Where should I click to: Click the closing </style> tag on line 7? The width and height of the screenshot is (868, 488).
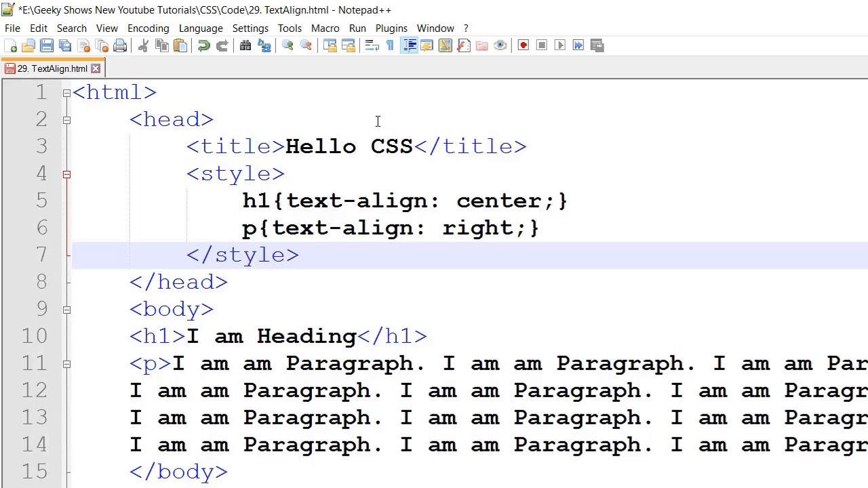click(x=243, y=255)
